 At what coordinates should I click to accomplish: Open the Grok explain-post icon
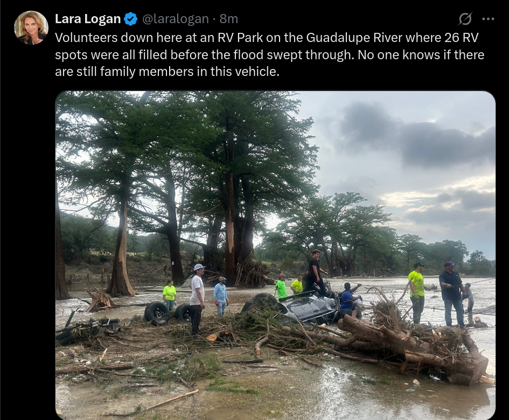tap(465, 19)
